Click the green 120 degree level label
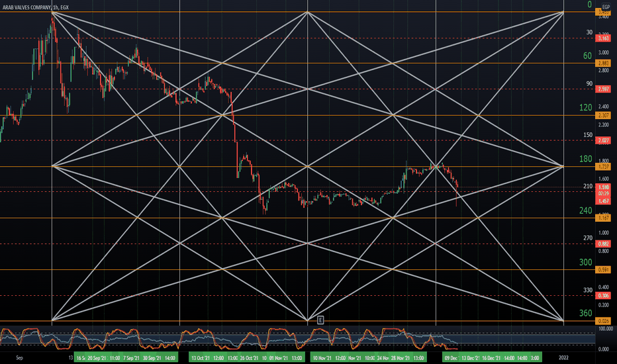The height and width of the screenshot is (364, 617). [585, 107]
